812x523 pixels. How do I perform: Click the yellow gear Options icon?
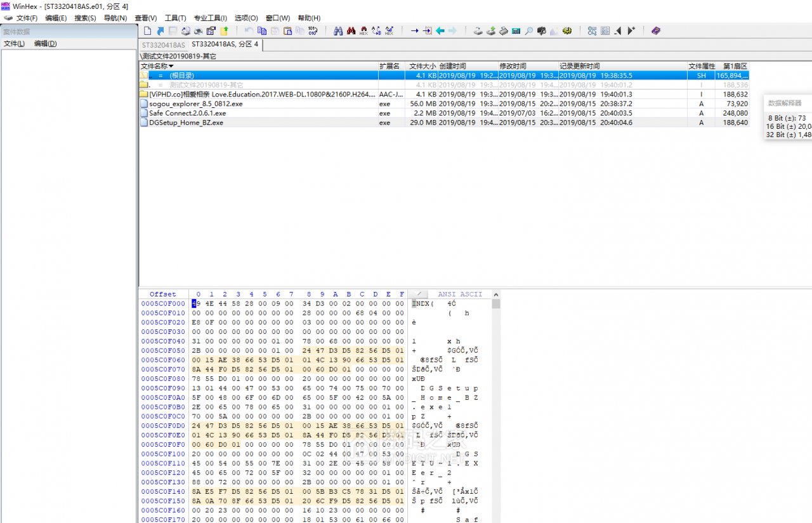567,30
